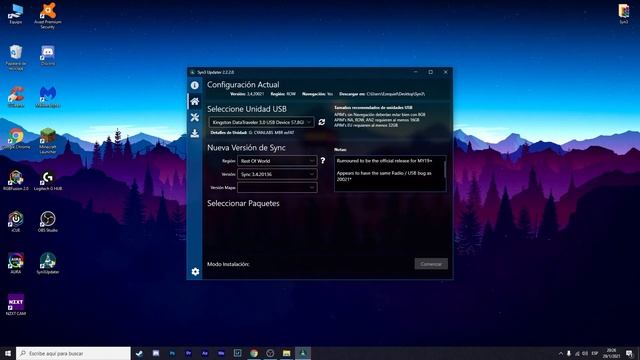Select the AURA desktop shortcut
This screenshot has height=360, width=640.
pos(16,263)
